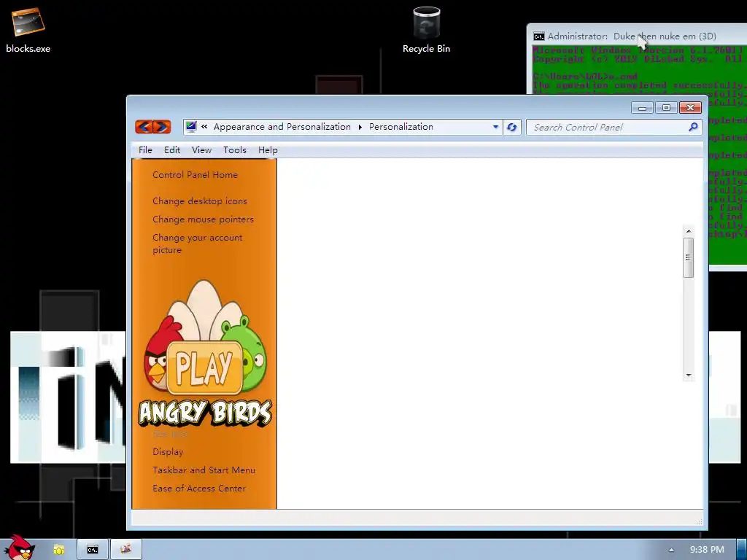Go forward with the right navigation arrow
747x560 pixels.
[162, 127]
